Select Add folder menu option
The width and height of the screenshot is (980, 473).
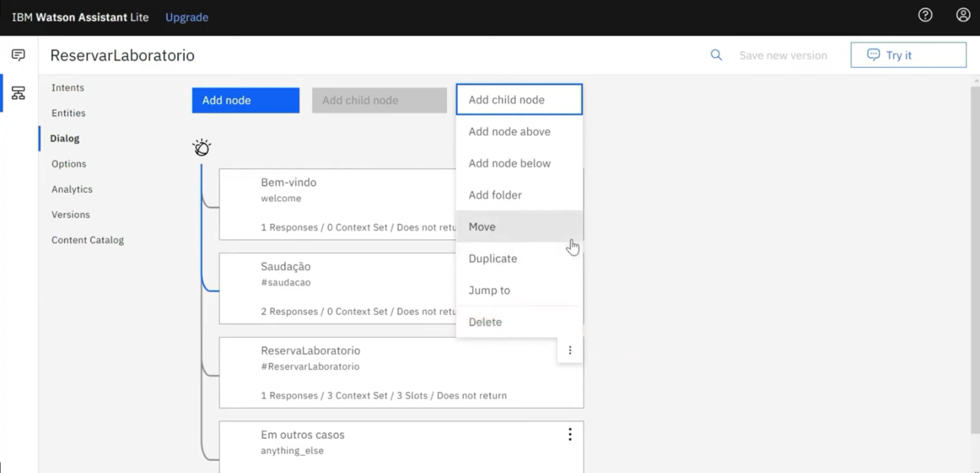(495, 195)
